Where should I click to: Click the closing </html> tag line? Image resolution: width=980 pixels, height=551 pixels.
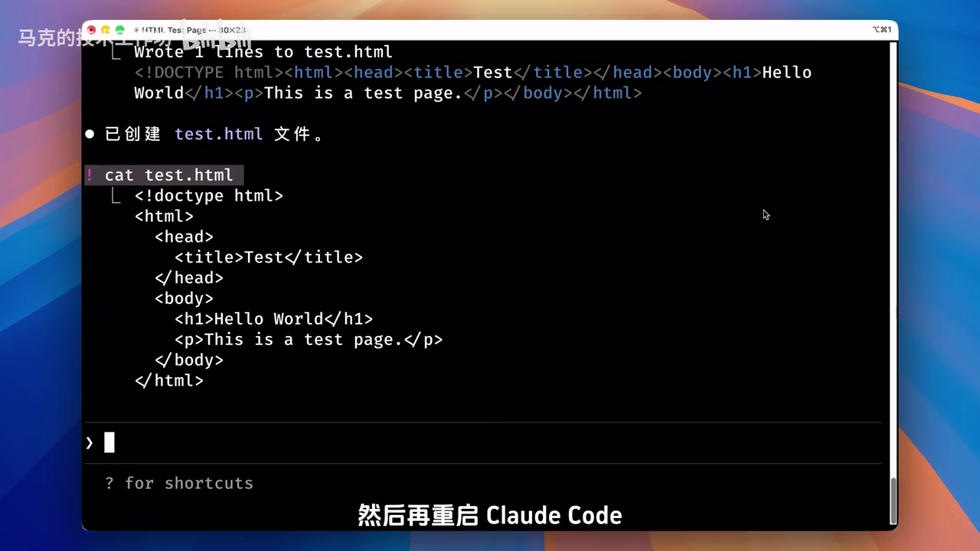pos(169,380)
